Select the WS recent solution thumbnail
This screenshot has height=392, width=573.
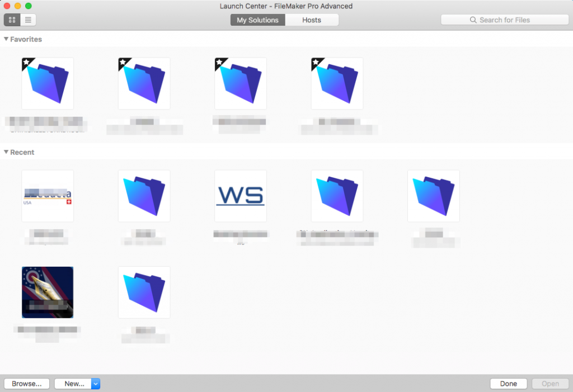(x=241, y=196)
